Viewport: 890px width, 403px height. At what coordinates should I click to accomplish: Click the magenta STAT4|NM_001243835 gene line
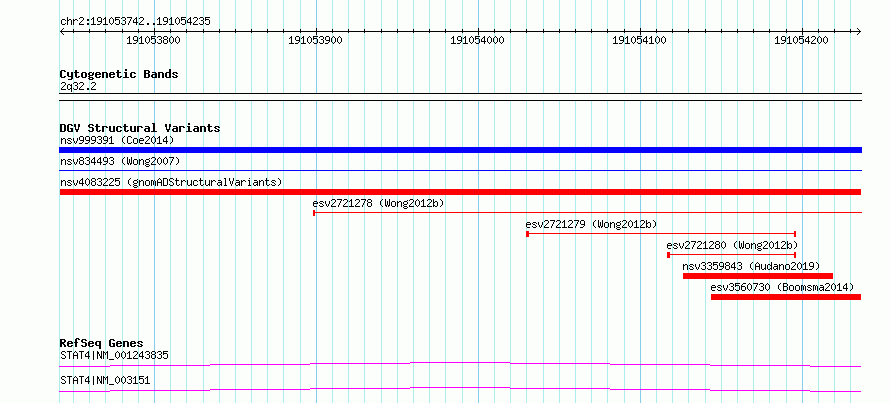[x=460, y=364]
